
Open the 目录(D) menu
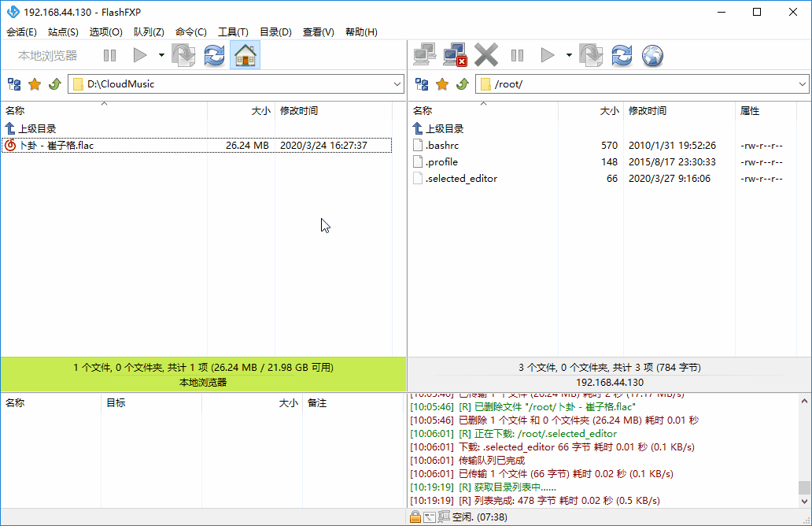pyautogui.click(x=276, y=32)
